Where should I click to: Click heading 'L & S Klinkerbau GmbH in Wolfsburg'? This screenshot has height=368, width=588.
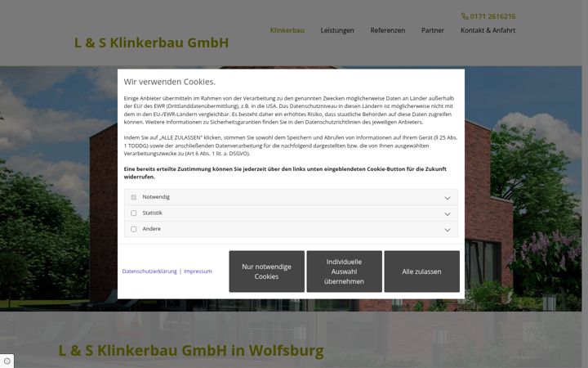coord(191,350)
